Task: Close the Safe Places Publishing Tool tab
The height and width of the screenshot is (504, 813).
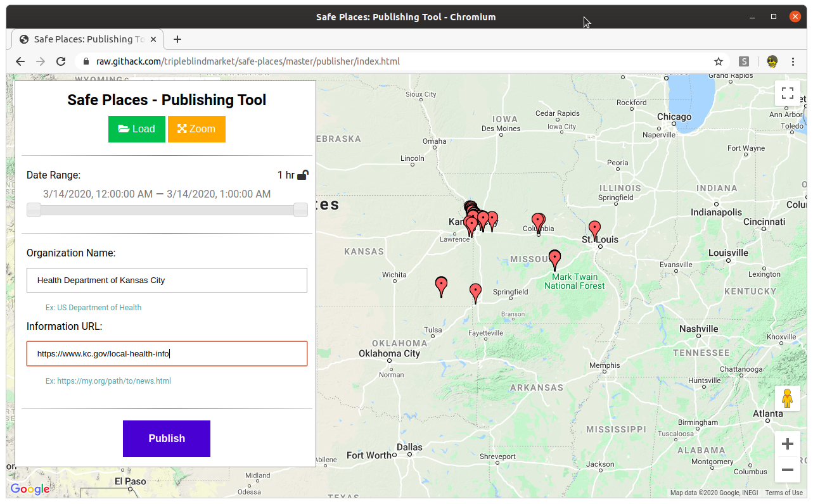Action: pos(153,39)
